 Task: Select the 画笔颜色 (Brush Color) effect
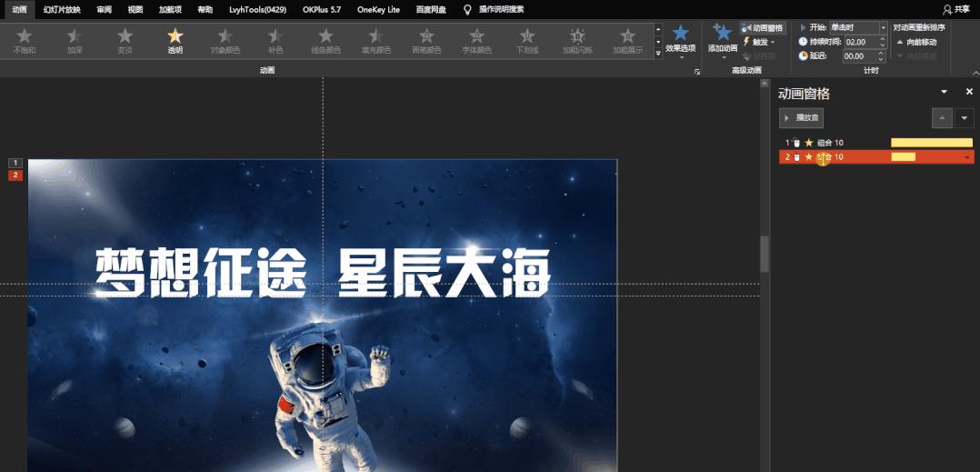426,41
